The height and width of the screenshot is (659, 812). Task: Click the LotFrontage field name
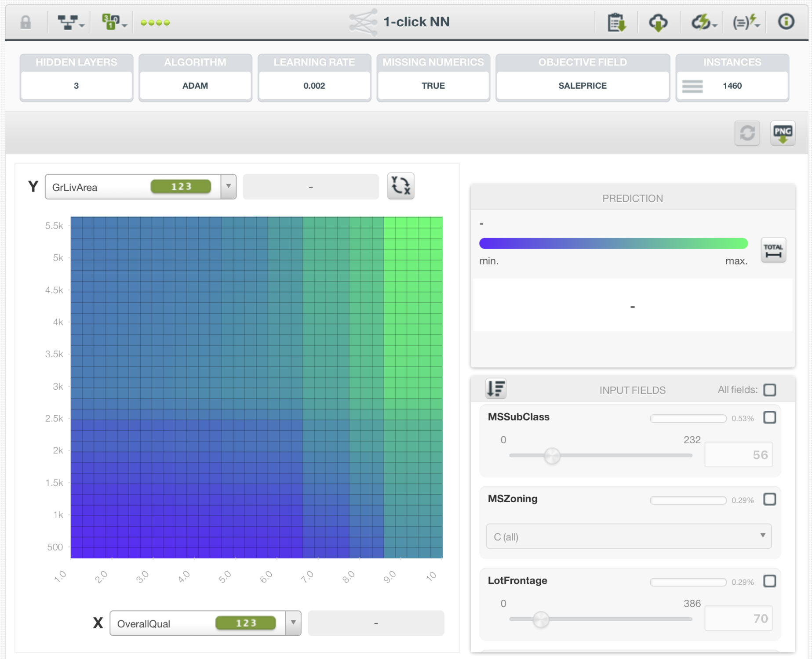[517, 580]
